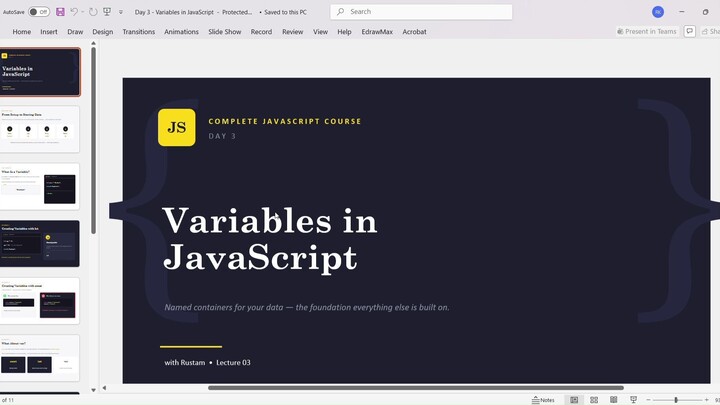Open the Acrobat tab

click(414, 32)
